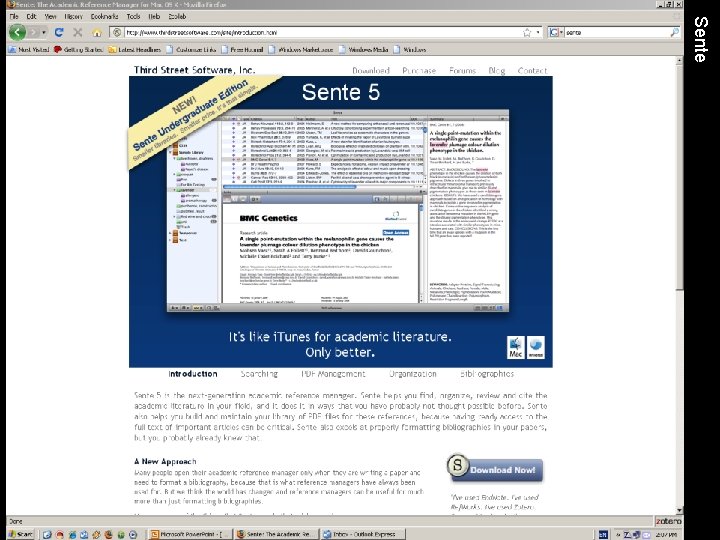The width and height of the screenshot is (720, 540).
Task: Open the File menu
Action: point(14,16)
